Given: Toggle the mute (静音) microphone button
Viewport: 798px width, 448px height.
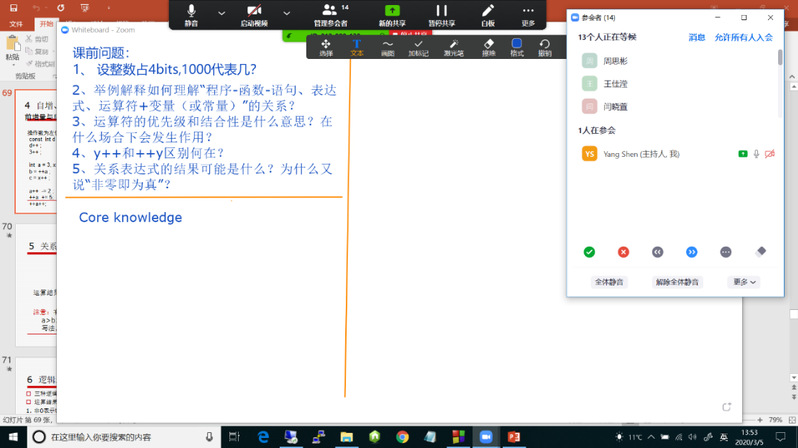Looking at the screenshot, I should coord(191,13).
